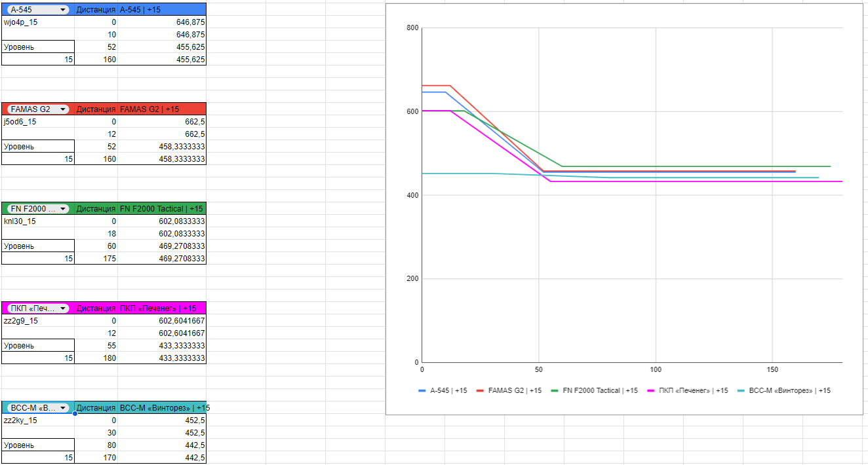Click the FN F2000 Tactical | +15 header cell

point(162,208)
